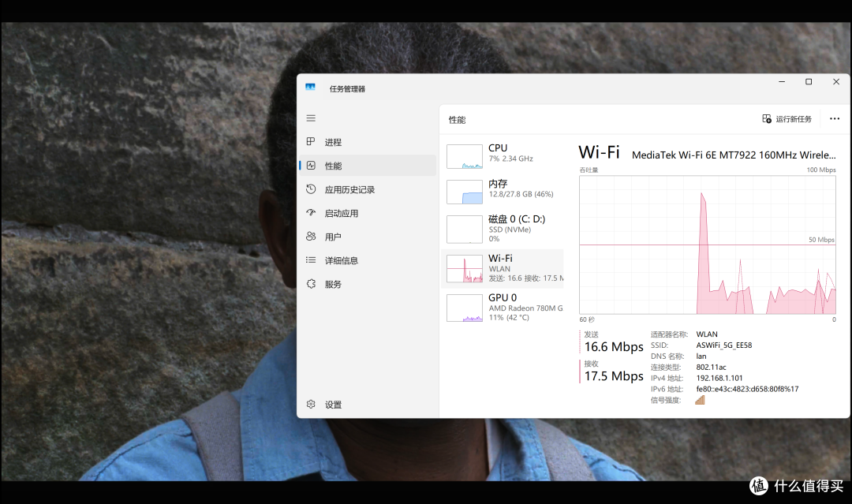
Task: Toggle the hamburger navigation menu
Action: click(x=311, y=118)
